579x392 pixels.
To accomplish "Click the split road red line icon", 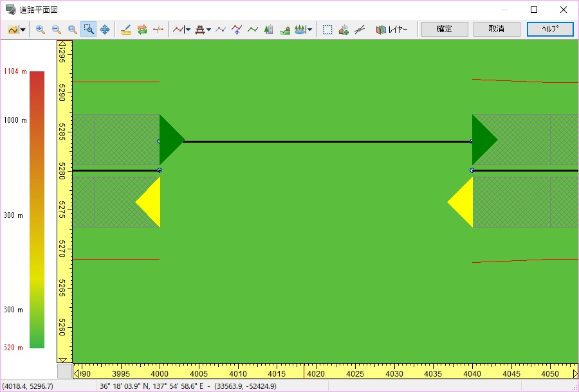I will point(158,30).
